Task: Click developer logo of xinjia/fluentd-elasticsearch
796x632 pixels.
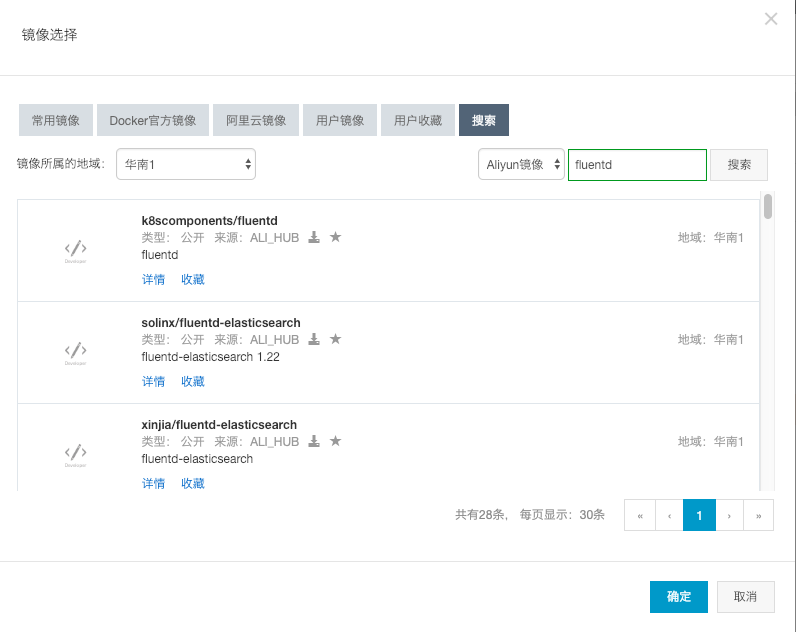Action: click(76, 455)
